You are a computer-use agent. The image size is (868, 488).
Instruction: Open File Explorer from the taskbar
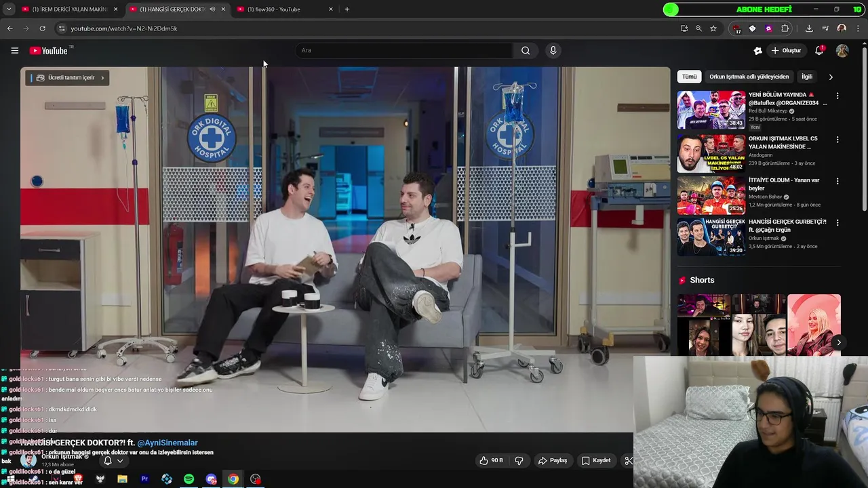(x=122, y=479)
